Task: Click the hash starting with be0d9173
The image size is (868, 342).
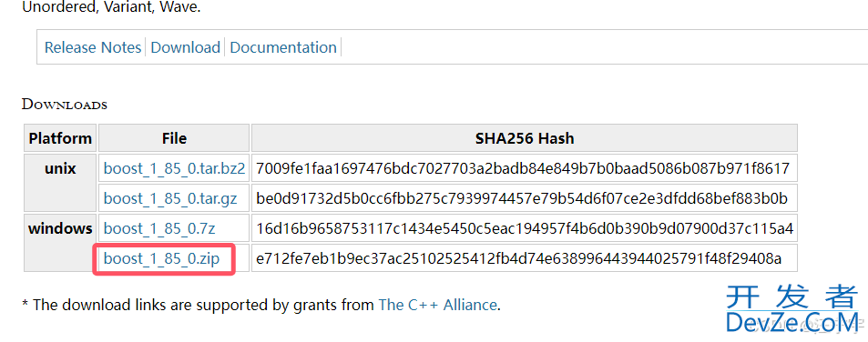Action: click(x=522, y=198)
